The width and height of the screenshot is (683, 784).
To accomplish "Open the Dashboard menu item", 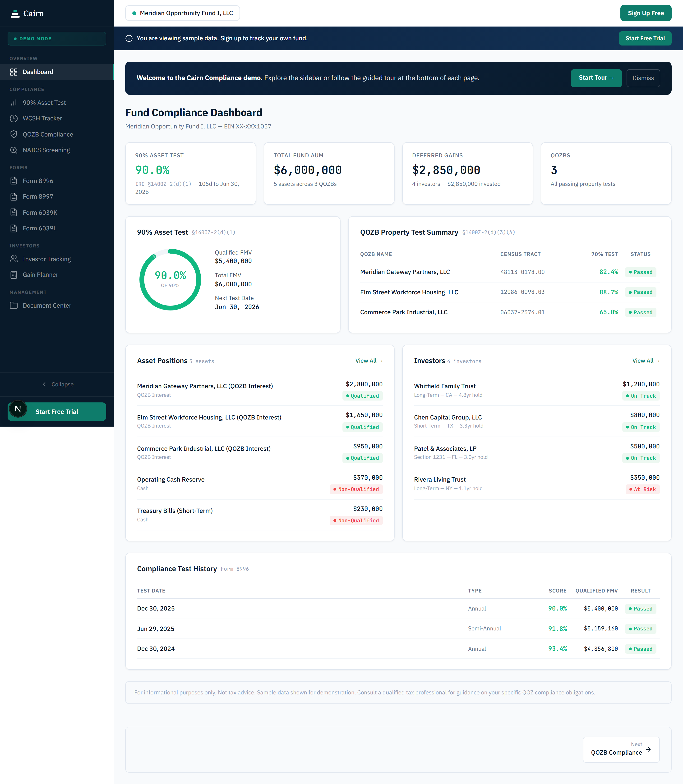I will pos(57,72).
